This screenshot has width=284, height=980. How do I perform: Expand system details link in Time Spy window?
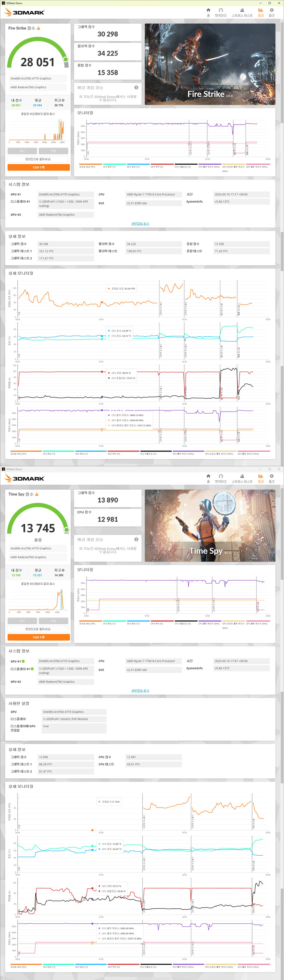tap(140, 690)
